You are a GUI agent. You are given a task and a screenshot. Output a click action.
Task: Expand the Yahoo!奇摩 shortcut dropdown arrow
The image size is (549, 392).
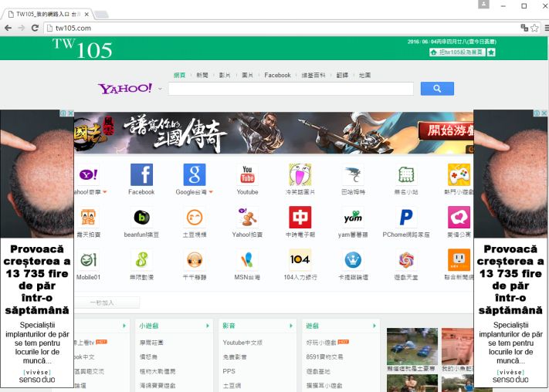tap(105, 192)
